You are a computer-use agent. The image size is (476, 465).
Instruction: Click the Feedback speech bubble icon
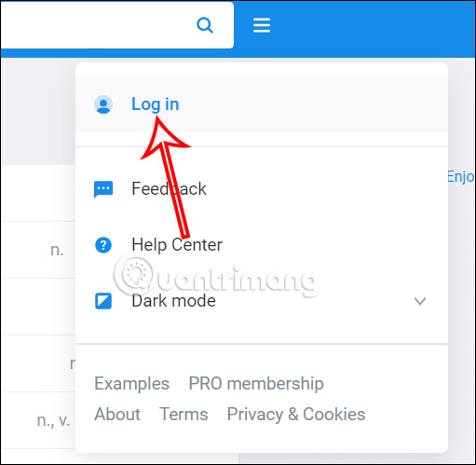click(x=103, y=189)
